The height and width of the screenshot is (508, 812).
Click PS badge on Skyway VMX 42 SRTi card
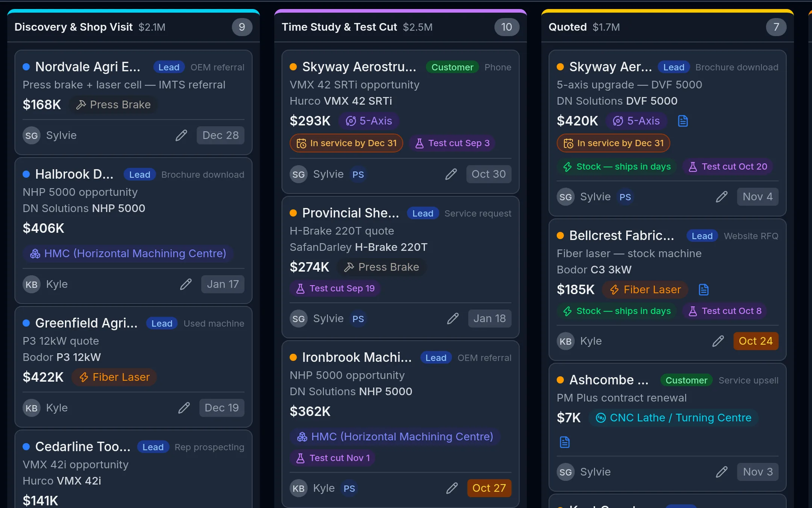358,174
